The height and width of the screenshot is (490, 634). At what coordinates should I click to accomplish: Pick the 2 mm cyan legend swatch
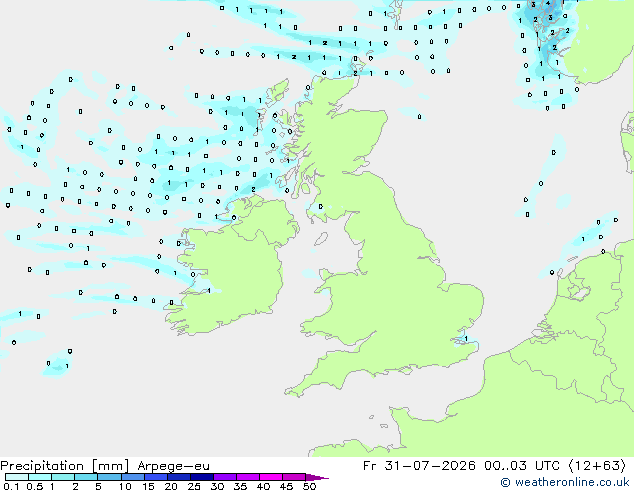tap(86, 477)
